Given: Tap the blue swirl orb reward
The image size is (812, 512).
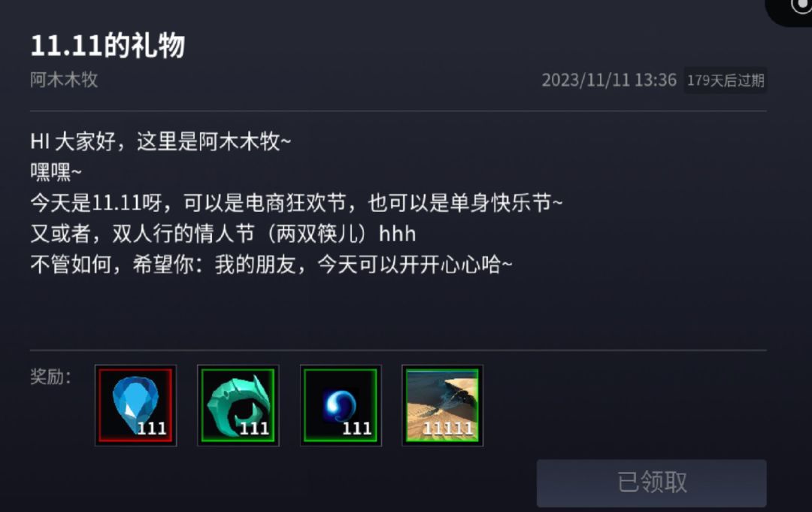Looking at the screenshot, I should pyautogui.click(x=341, y=405).
